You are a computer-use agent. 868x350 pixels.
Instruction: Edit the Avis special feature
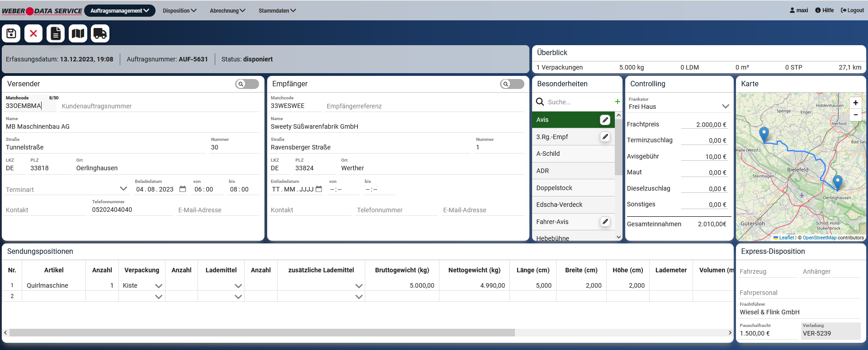pyautogui.click(x=605, y=120)
